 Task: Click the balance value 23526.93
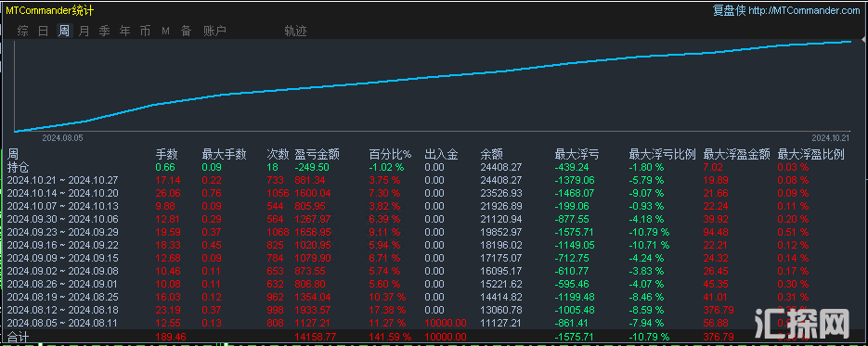pyautogui.click(x=501, y=193)
